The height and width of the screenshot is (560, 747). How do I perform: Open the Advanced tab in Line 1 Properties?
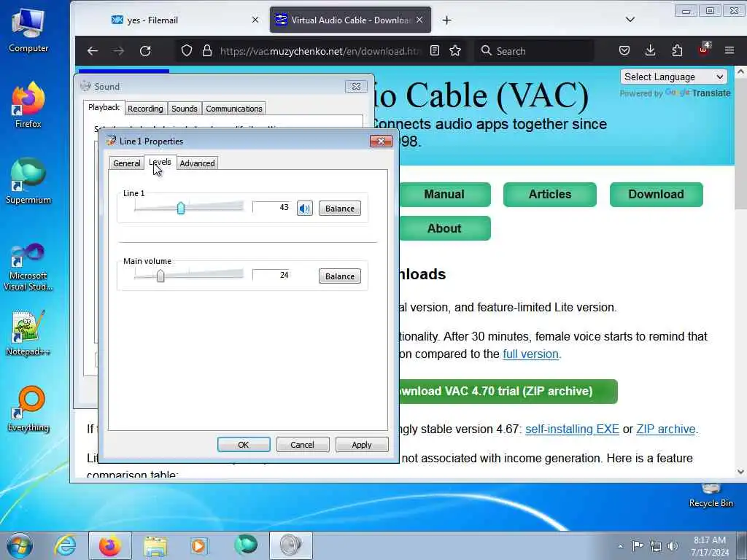pos(197,163)
